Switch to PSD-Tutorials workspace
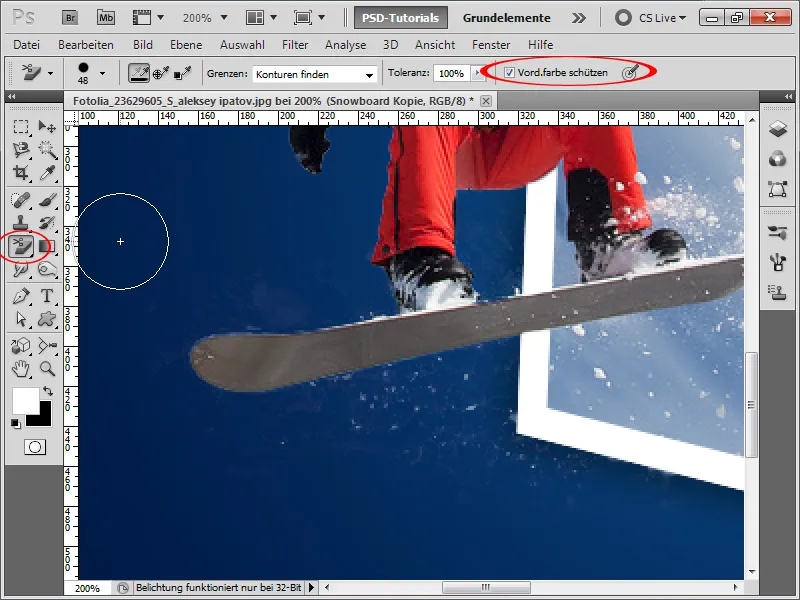Image resolution: width=800 pixels, height=600 pixels. pyautogui.click(x=401, y=18)
